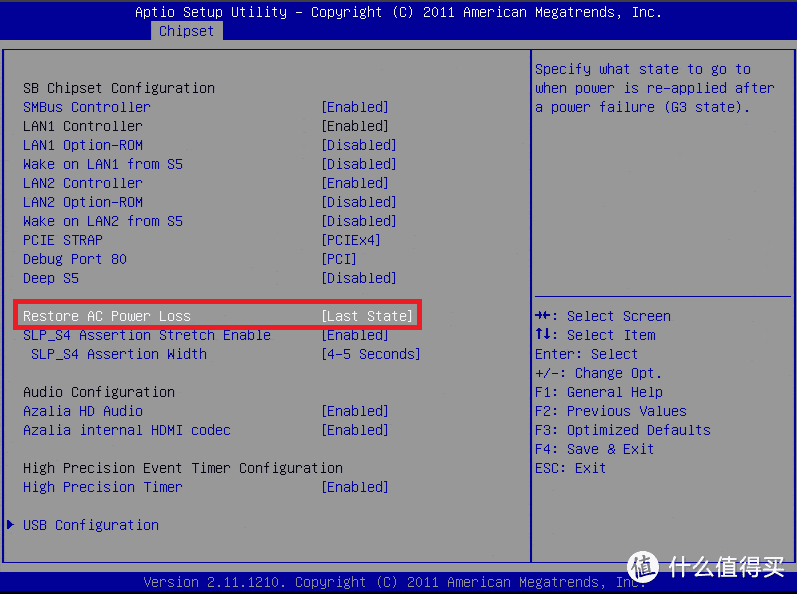The image size is (797, 594).
Task: Select LAN1 Controller row label
Action: [x=83, y=126]
